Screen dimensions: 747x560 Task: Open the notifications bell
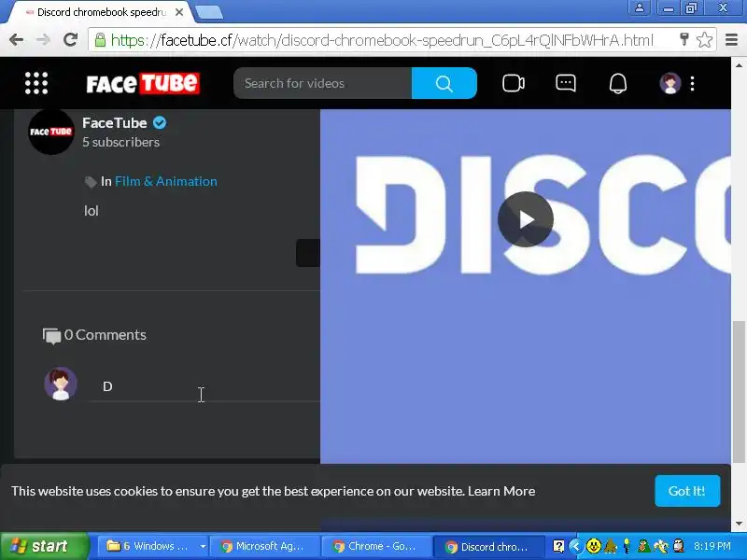click(618, 83)
